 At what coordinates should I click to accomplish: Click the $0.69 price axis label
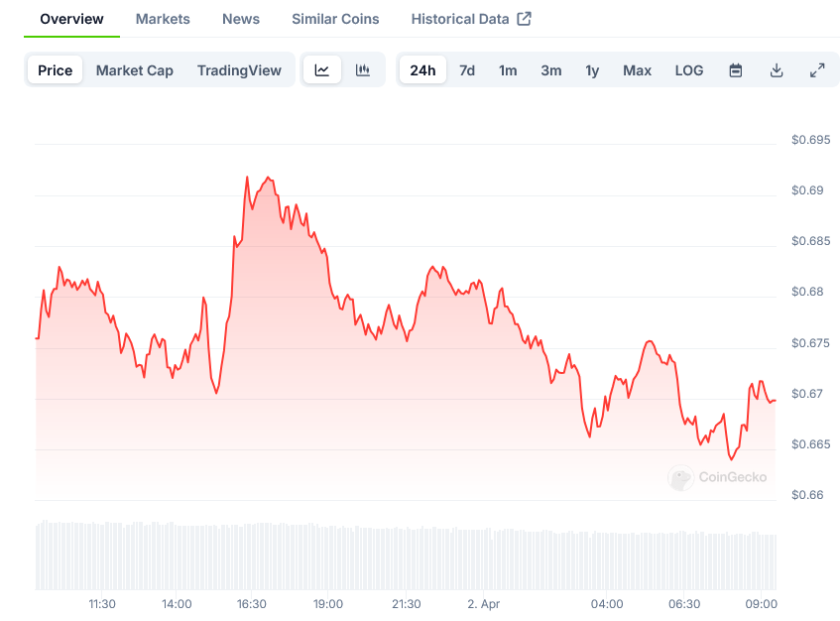click(807, 190)
